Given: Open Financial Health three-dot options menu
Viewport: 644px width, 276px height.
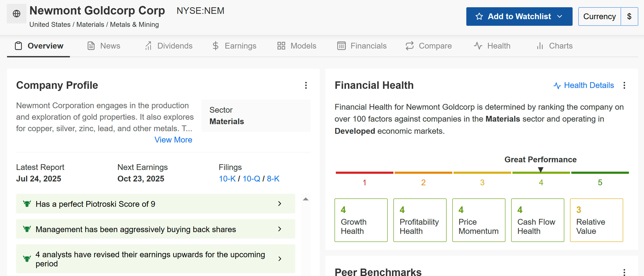Looking at the screenshot, I should (x=624, y=85).
